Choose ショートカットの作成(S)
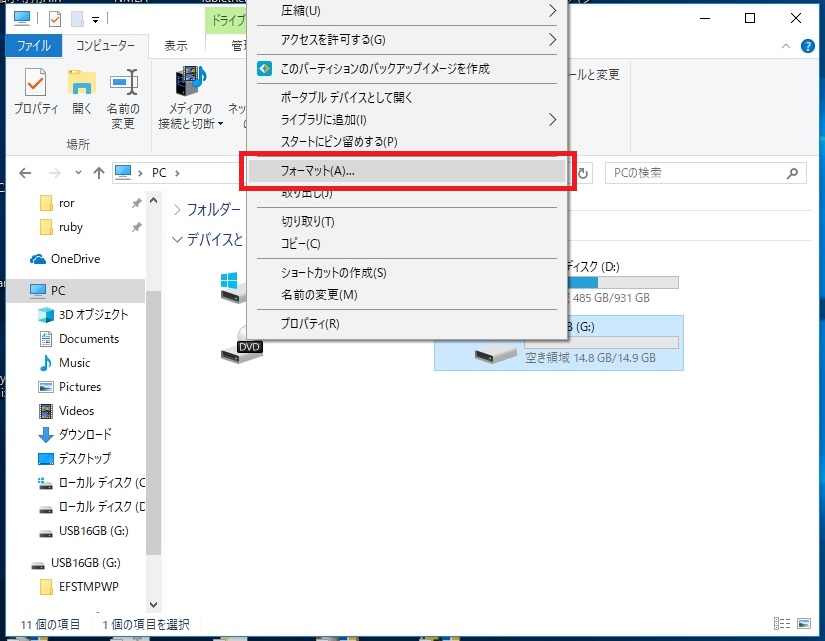The image size is (825, 641). [407, 273]
